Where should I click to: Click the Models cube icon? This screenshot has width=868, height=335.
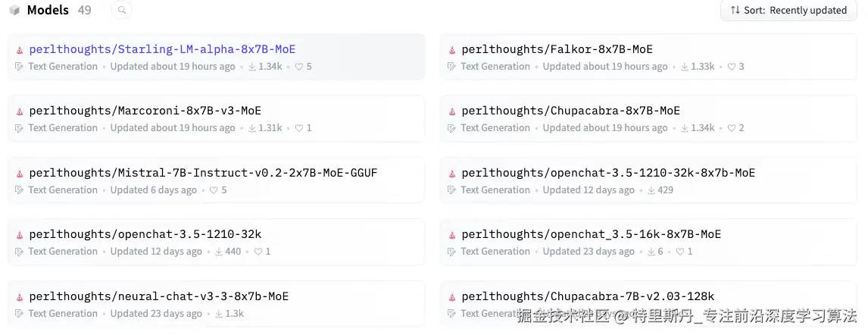coord(14,11)
